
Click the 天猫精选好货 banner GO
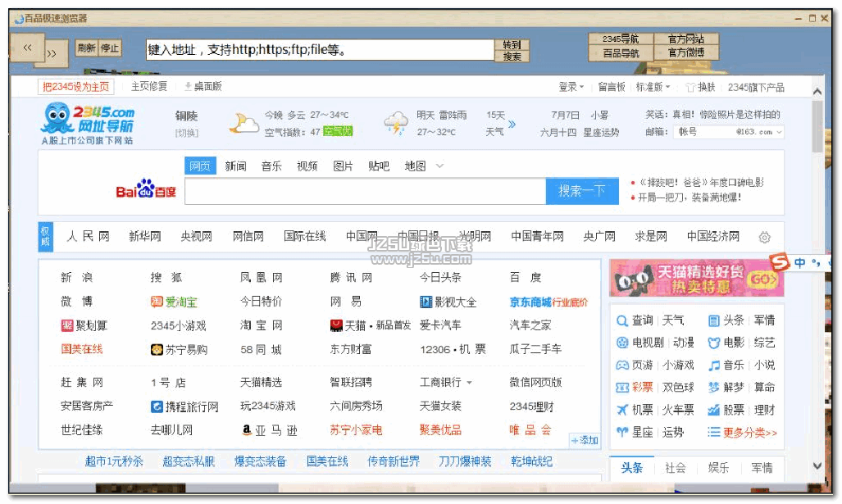764,279
